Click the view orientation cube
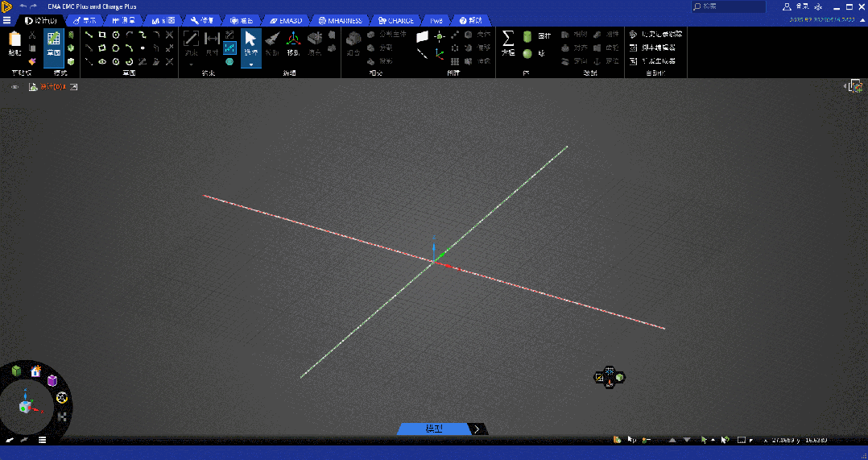This screenshot has width=868, height=460. pos(26,407)
